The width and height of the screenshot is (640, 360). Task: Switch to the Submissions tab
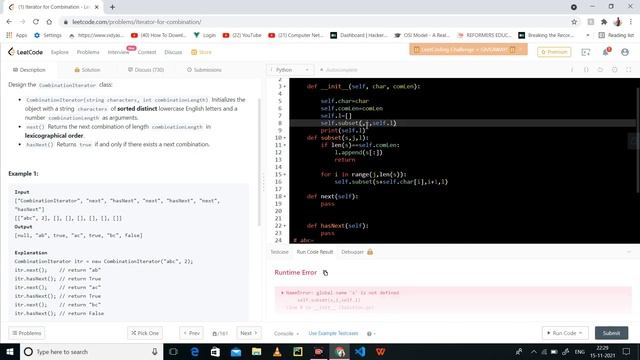204,70
